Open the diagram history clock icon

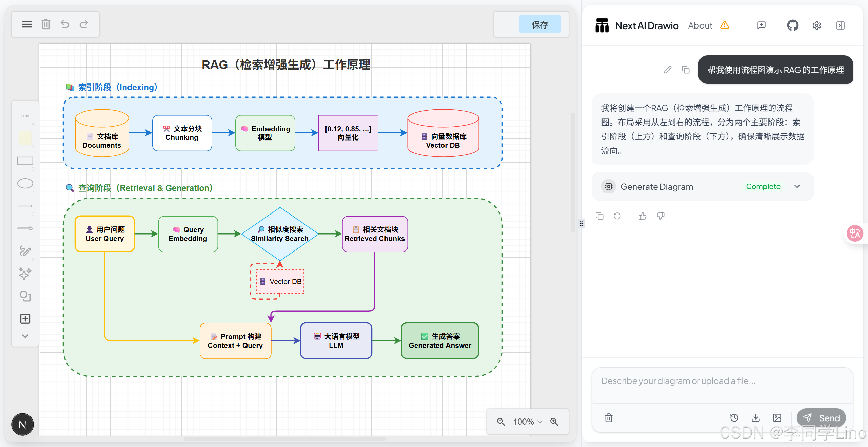(x=734, y=418)
